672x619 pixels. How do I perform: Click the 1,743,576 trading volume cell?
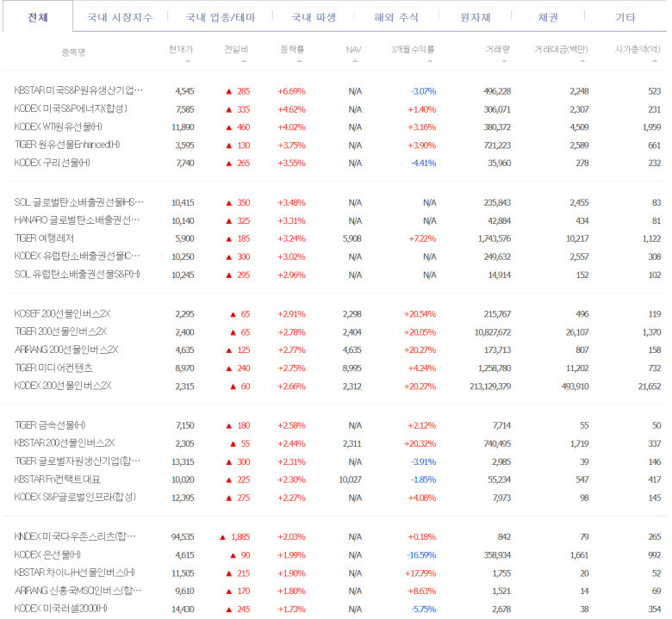coord(495,238)
